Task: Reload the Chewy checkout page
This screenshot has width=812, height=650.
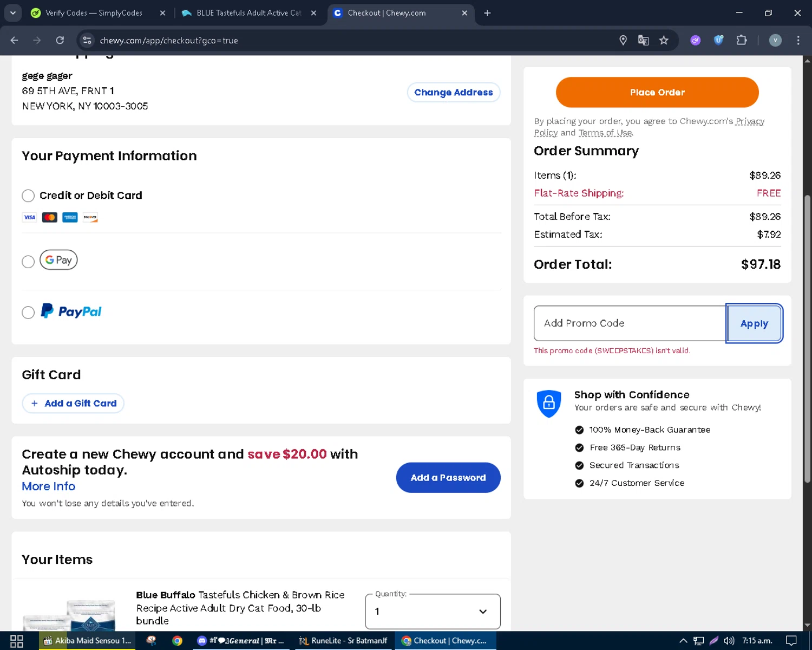Action: coord(60,40)
